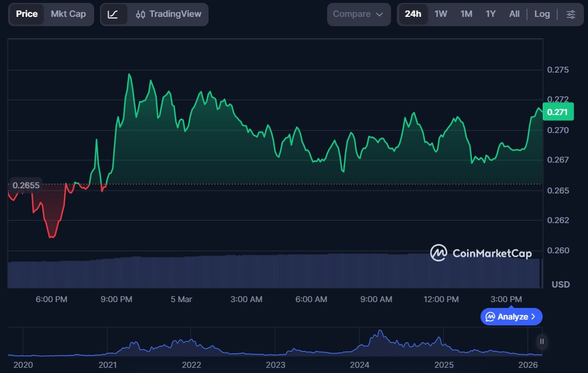Enable Log scale on chart
Image resolution: width=588 pixels, height=373 pixels.
click(x=542, y=14)
